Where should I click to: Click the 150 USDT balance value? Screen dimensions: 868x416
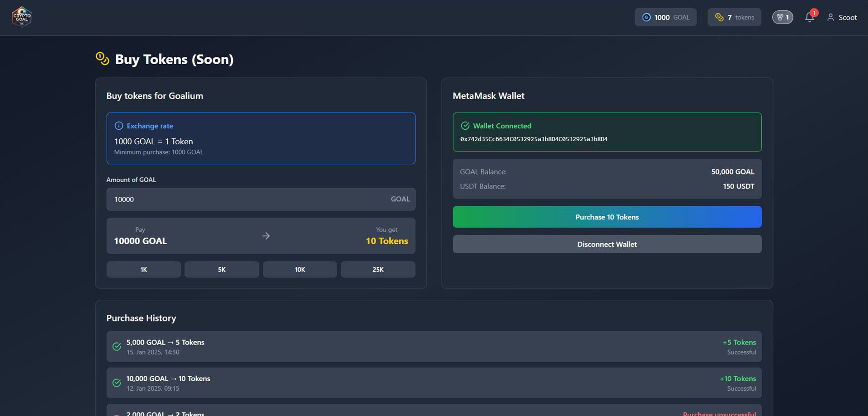(x=739, y=186)
